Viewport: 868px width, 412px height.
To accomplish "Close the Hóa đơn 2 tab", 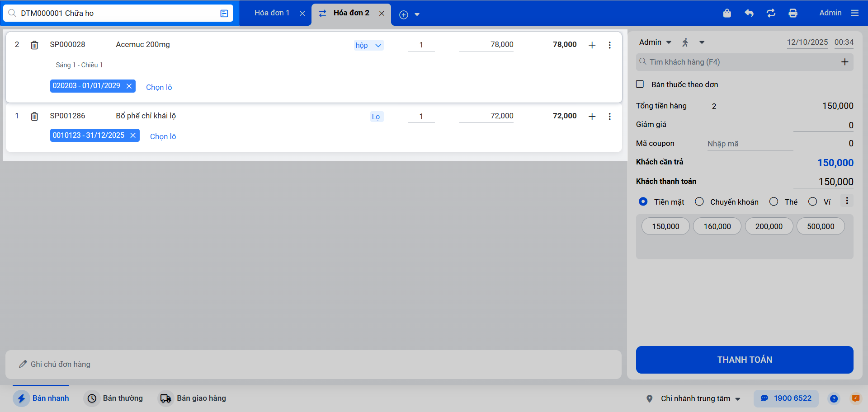I will click(x=382, y=14).
